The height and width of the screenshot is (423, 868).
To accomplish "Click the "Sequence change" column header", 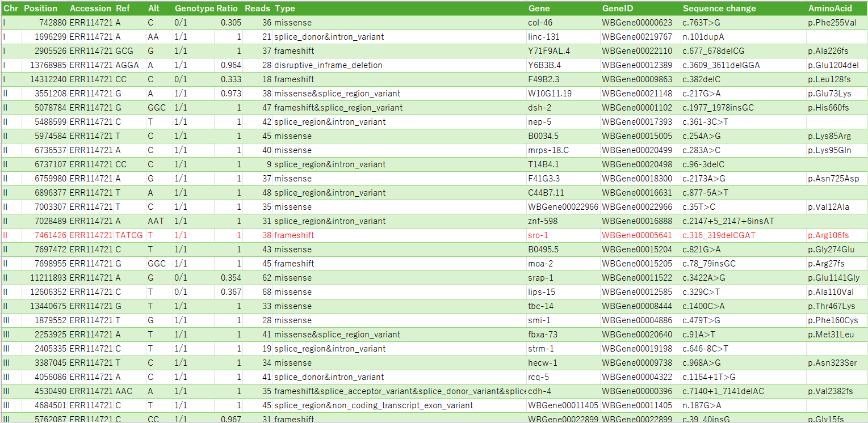I will tap(719, 9).
